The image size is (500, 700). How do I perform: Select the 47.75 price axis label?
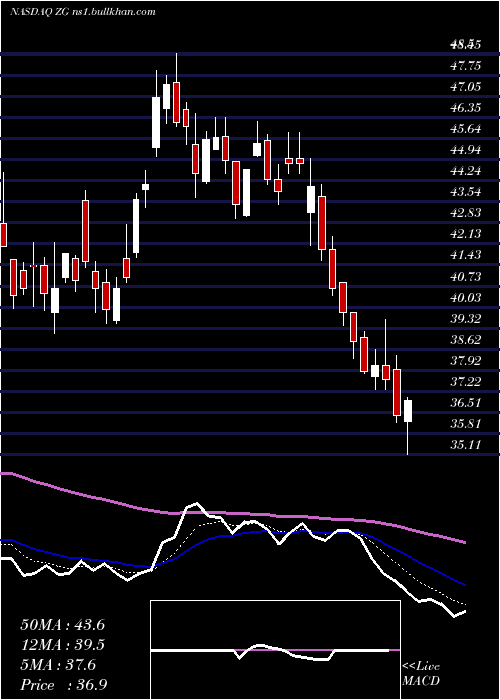tap(465, 66)
